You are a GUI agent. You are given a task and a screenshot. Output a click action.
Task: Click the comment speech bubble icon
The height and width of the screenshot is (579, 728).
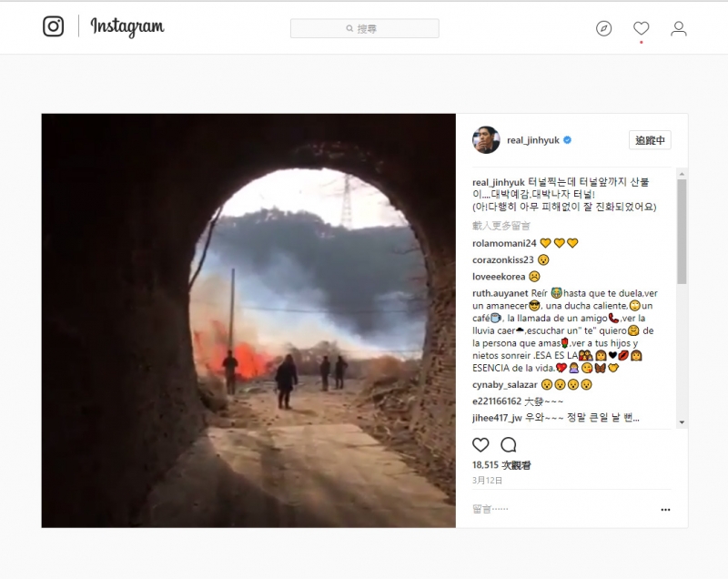click(x=509, y=445)
